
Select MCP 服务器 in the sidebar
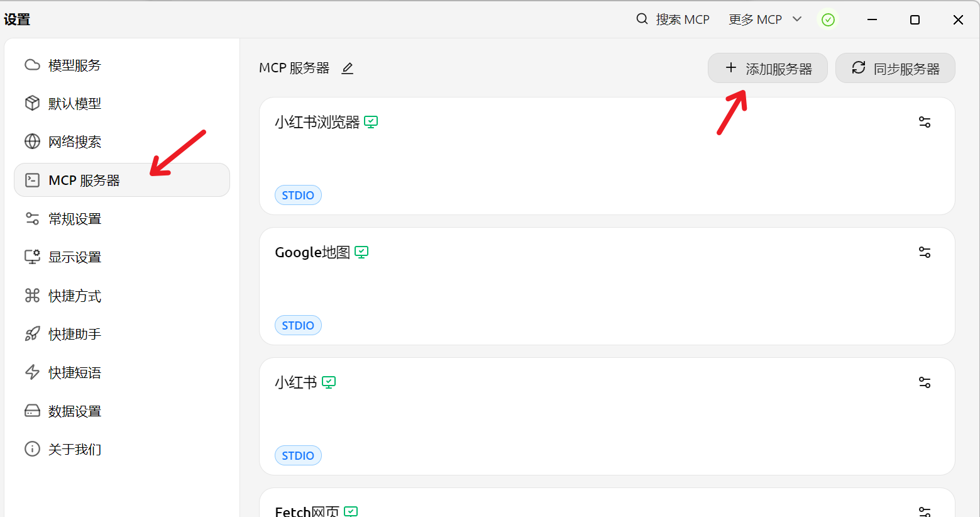point(121,181)
